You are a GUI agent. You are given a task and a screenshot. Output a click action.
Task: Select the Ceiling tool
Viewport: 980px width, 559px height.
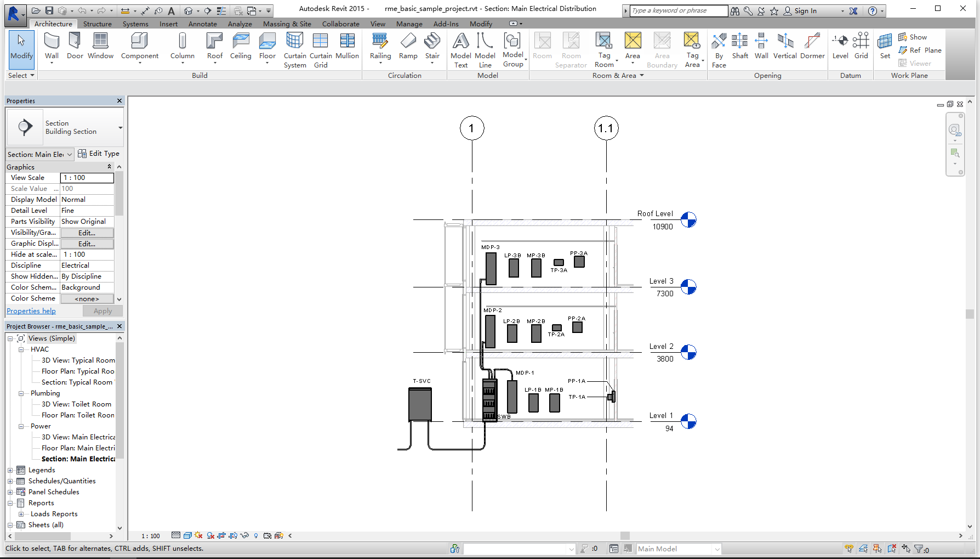point(241,47)
